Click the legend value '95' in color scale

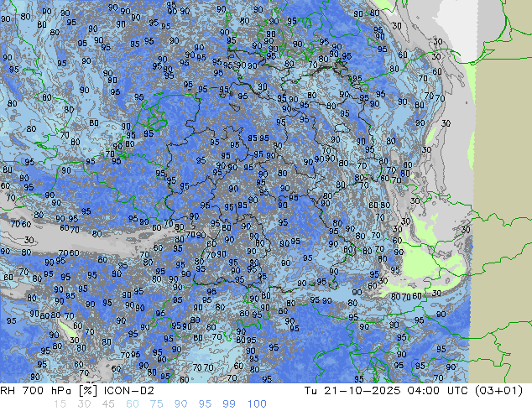[x=205, y=404]
